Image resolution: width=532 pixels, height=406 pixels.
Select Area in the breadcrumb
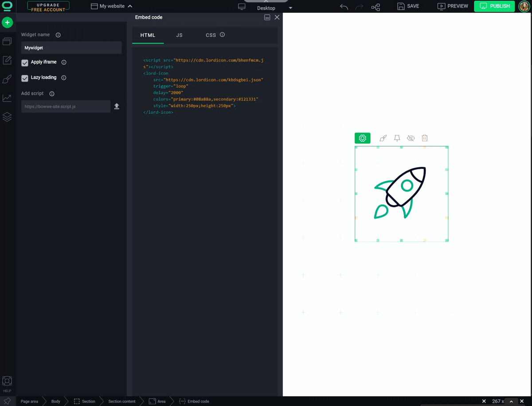click(157, 402)
